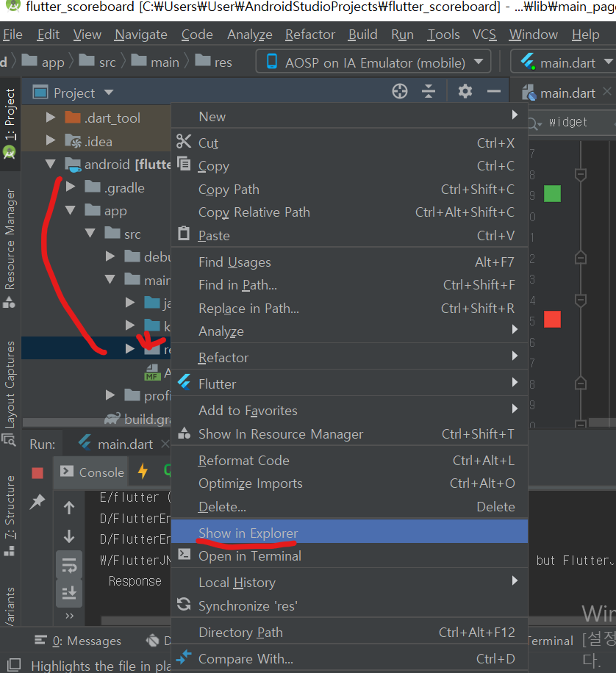Expand the .dart_tool folder

click(50, 117)
